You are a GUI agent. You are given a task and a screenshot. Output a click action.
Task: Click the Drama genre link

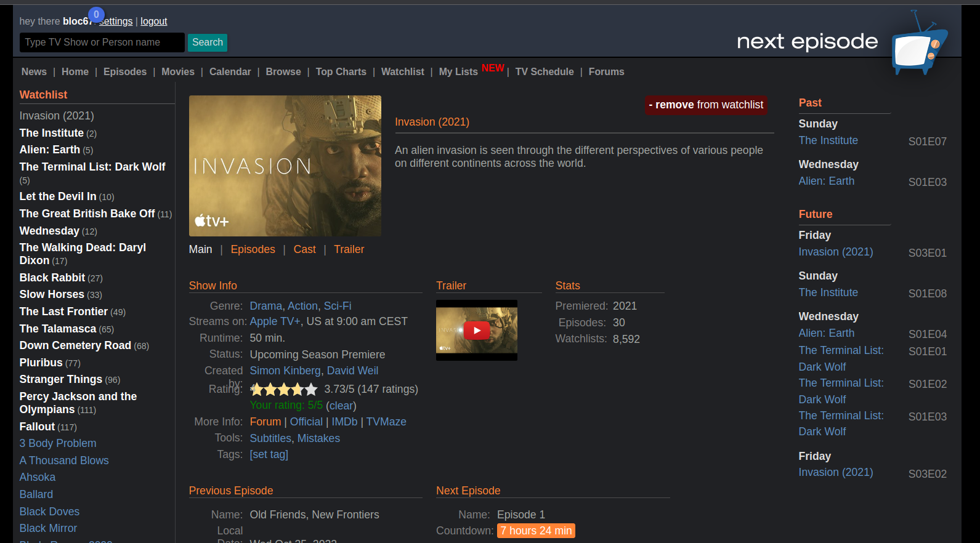(266, 306)
